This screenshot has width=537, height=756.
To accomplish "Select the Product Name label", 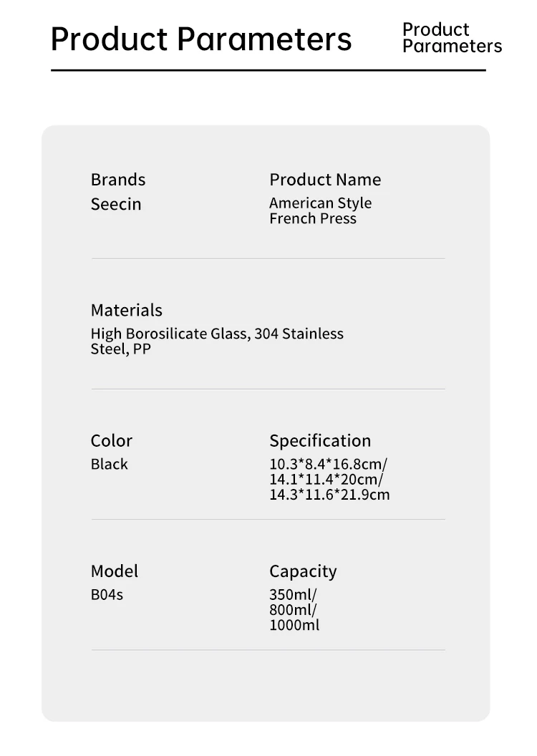I will [325, 180].
